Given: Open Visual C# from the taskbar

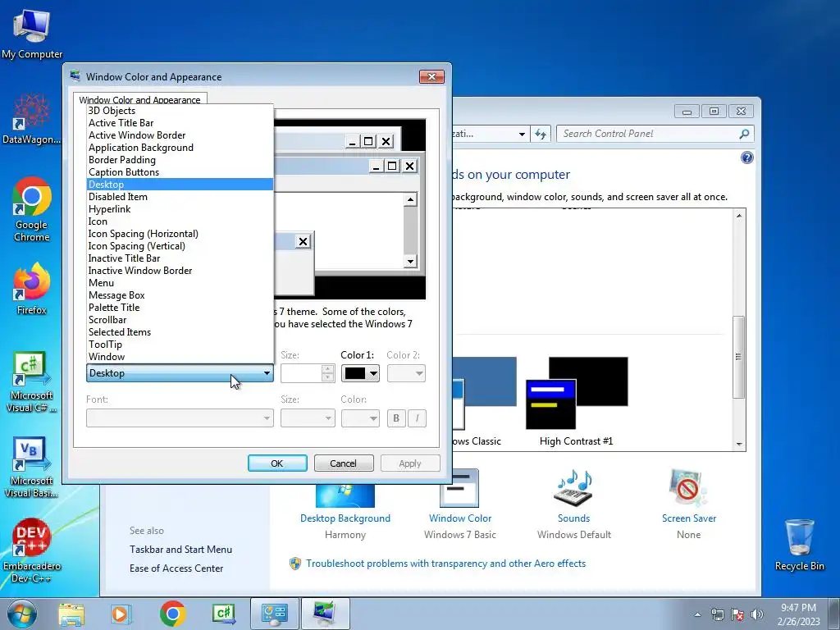Looking at the screenshot, I should (223, 614).
